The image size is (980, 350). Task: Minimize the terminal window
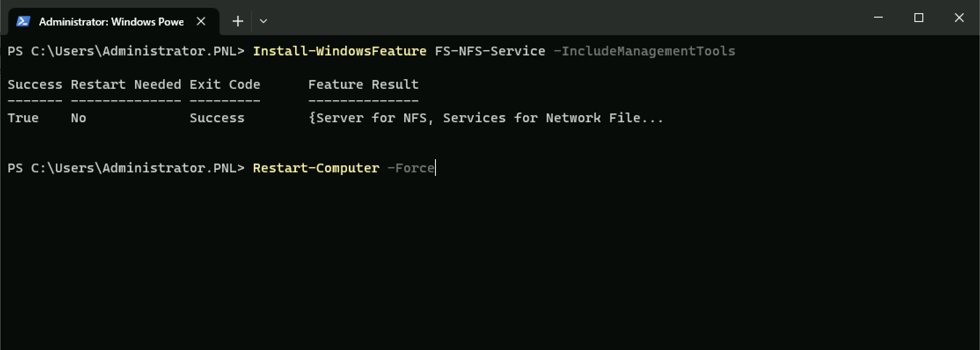click(x=878, y=18)
